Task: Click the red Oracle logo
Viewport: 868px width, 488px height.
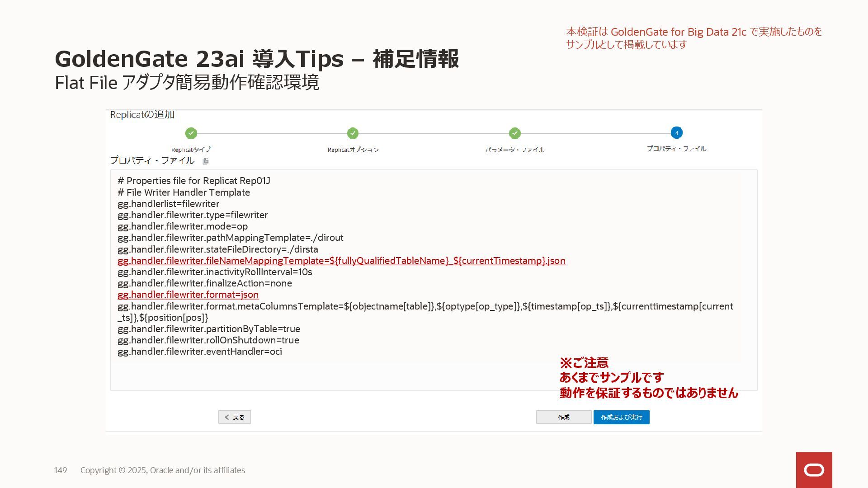Action: 814,470
